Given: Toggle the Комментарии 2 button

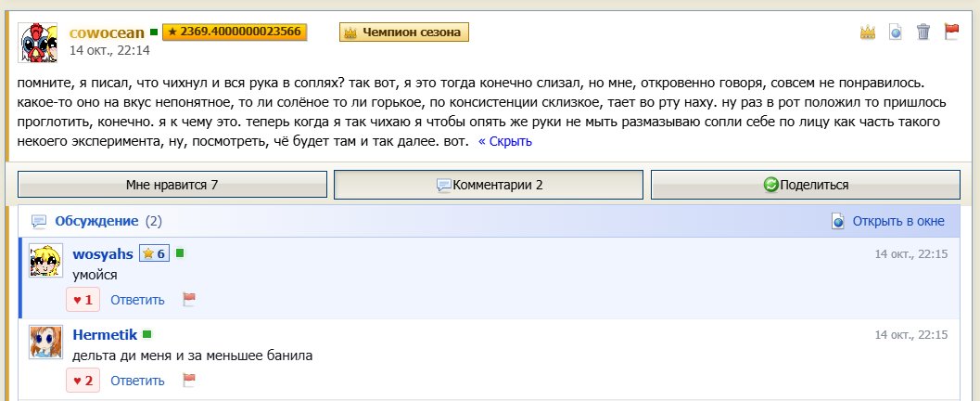Looking at the screenshot, I should click(x=488, y=185).
